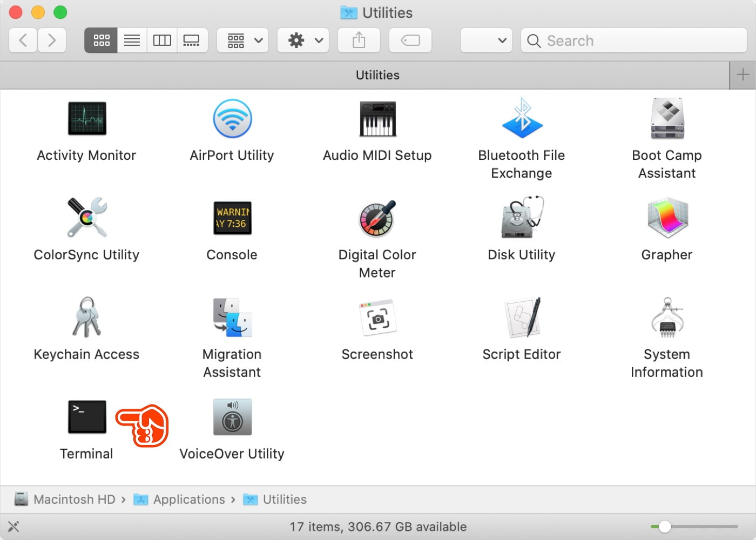Click the icon size slider handle

(x=665, y=526)
